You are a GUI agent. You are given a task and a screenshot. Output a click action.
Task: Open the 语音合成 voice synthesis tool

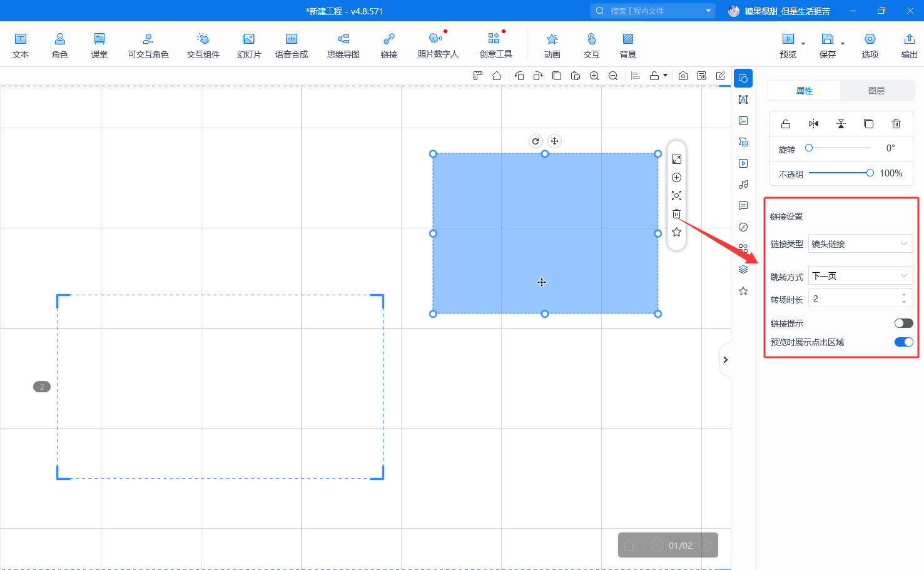[291, 45]
